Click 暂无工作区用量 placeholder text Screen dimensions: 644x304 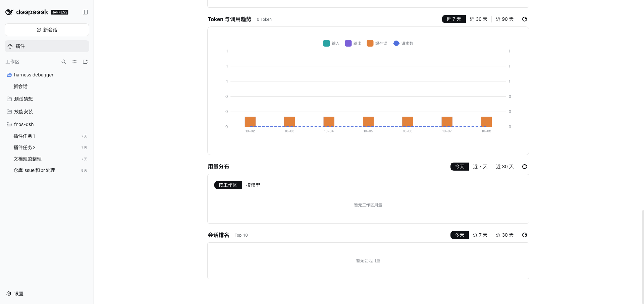(x=368, y=205)
